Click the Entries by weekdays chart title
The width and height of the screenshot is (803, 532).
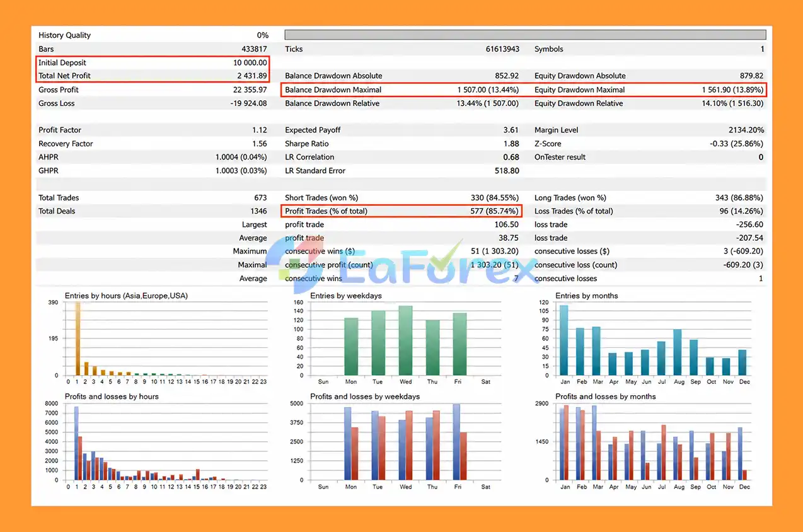pyautogui.click(x=346, y=296)
